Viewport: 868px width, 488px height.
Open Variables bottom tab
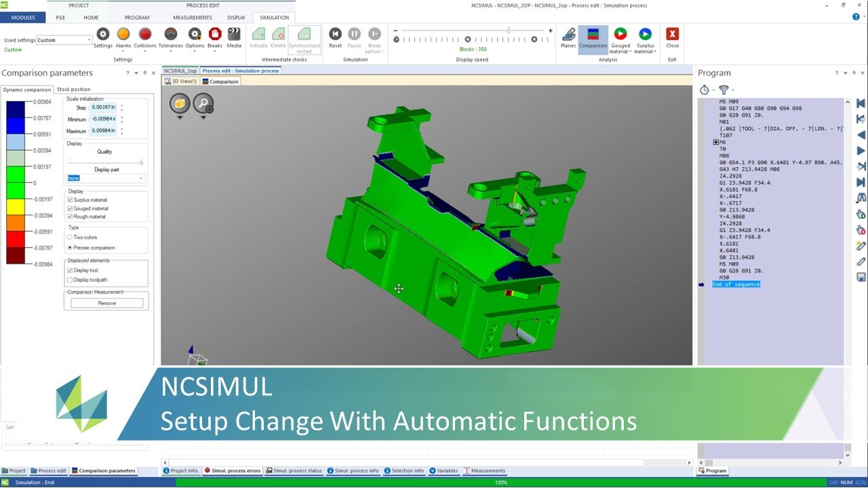click(x=443, y=470)
